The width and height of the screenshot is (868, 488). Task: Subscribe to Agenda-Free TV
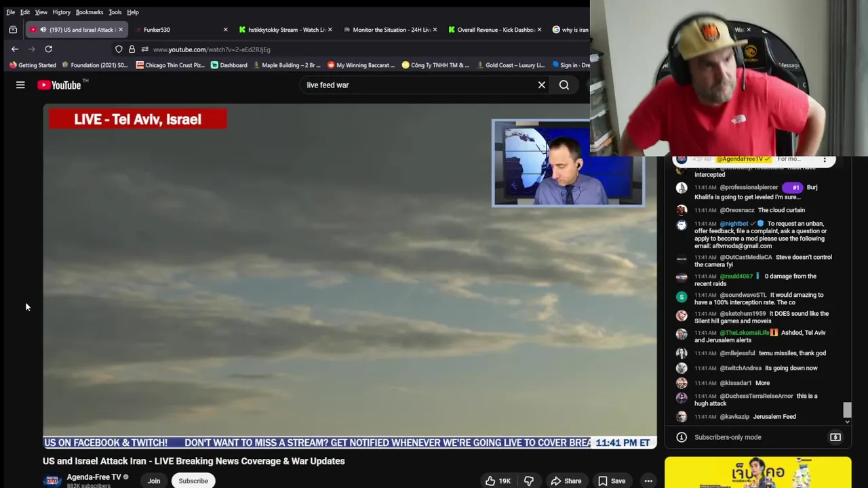pyautogui.click(x=193, y=481)
